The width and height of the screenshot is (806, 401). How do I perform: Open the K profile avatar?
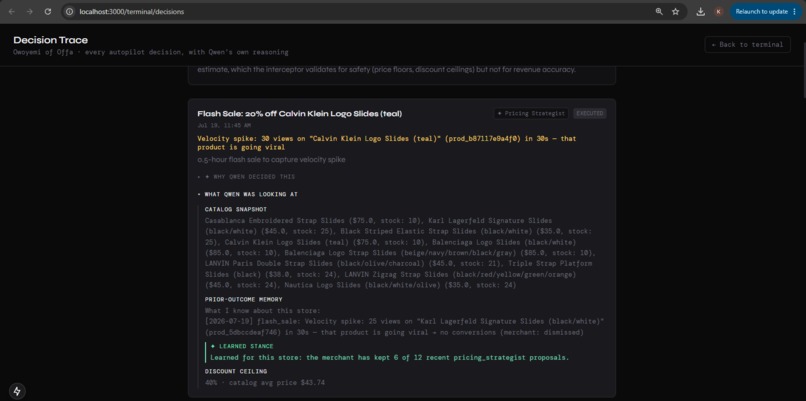(719, 11)
